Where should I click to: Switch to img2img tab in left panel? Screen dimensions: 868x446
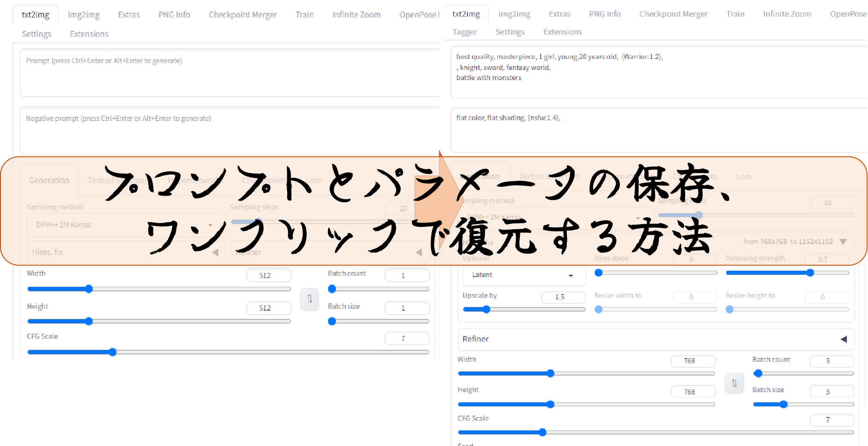pyautogui.click(x=84, y=15)
